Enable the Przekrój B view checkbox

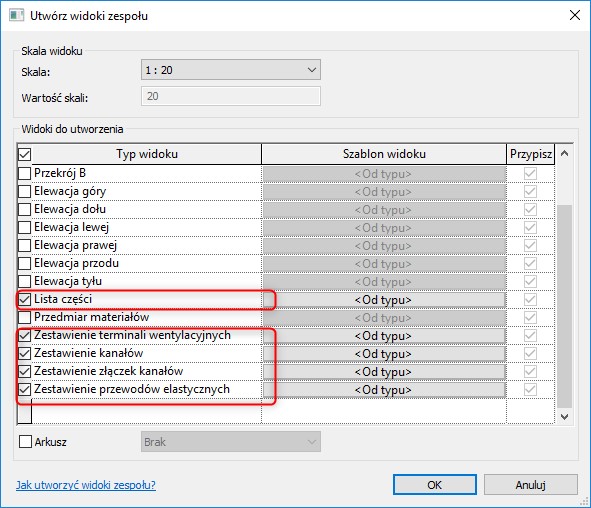click(24, 173)
